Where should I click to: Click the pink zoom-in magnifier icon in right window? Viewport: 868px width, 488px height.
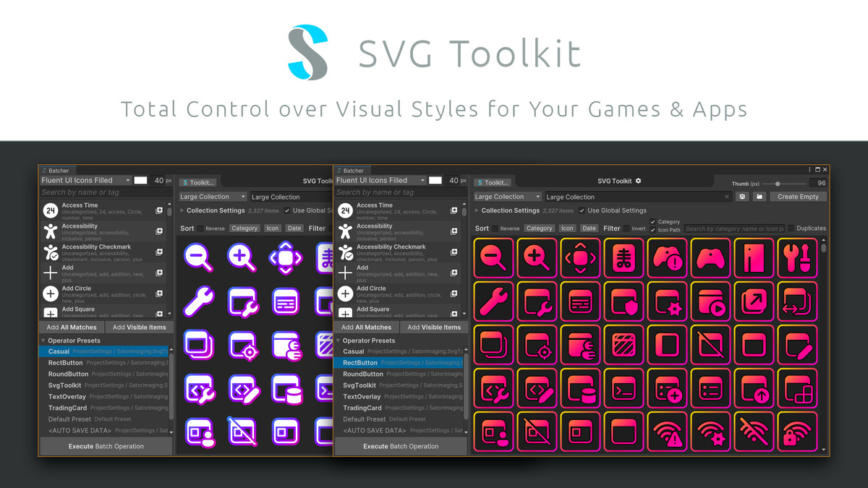click(538, 257)
